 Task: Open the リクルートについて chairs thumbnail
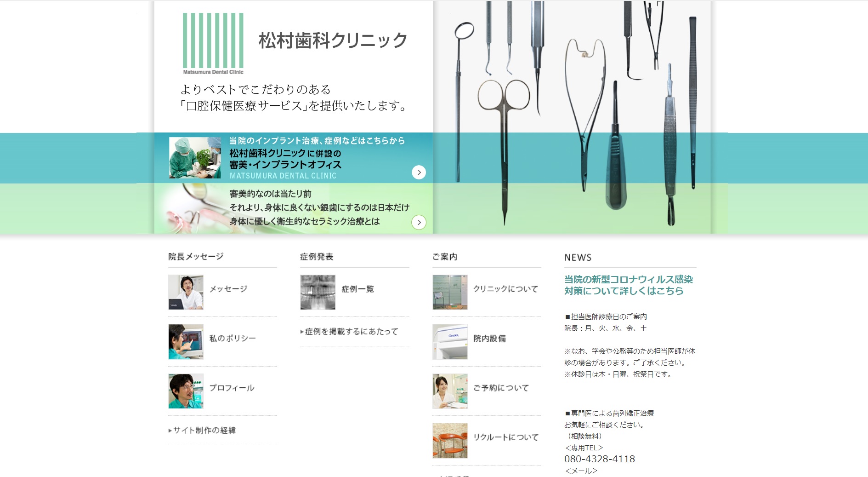450,441
